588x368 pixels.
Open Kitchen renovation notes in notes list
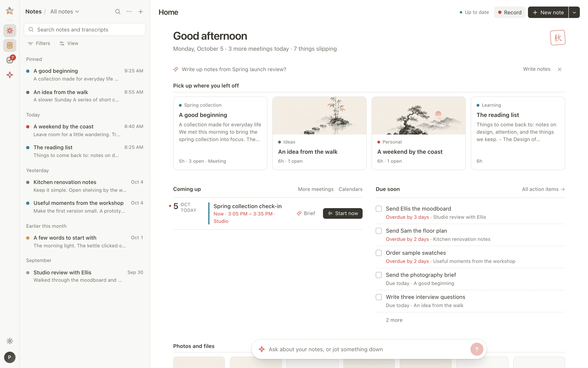coord(85,186)
